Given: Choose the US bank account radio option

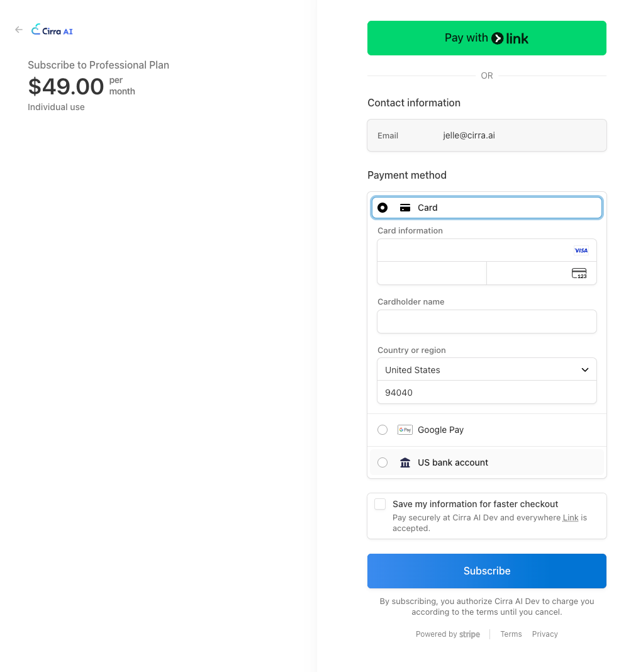Looking at the screenshot, I should (x=383, y=462).
